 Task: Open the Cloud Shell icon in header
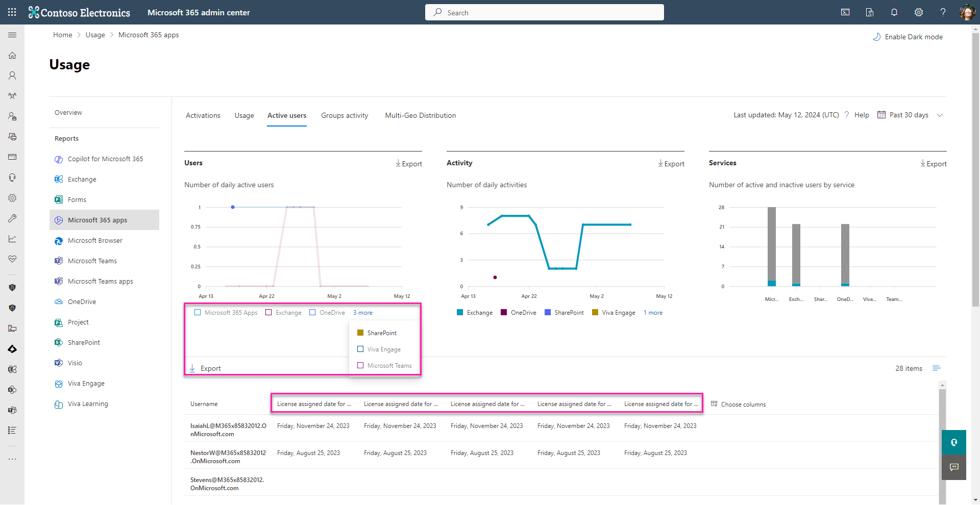[845, 12]
